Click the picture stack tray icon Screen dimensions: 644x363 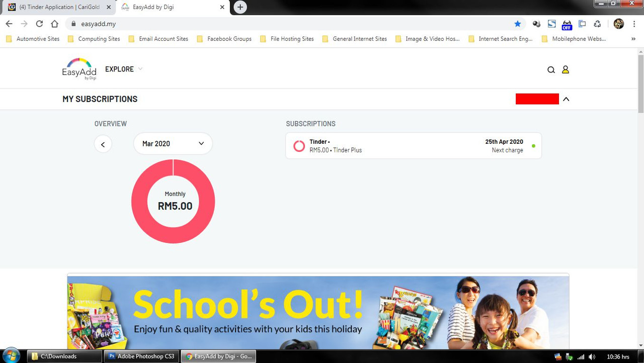[557, 357]
